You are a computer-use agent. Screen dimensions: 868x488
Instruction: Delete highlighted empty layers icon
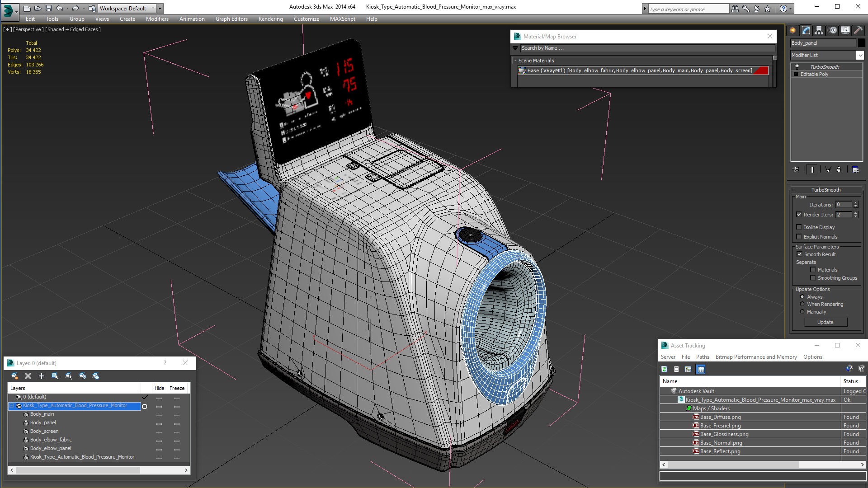pos(28,376)
